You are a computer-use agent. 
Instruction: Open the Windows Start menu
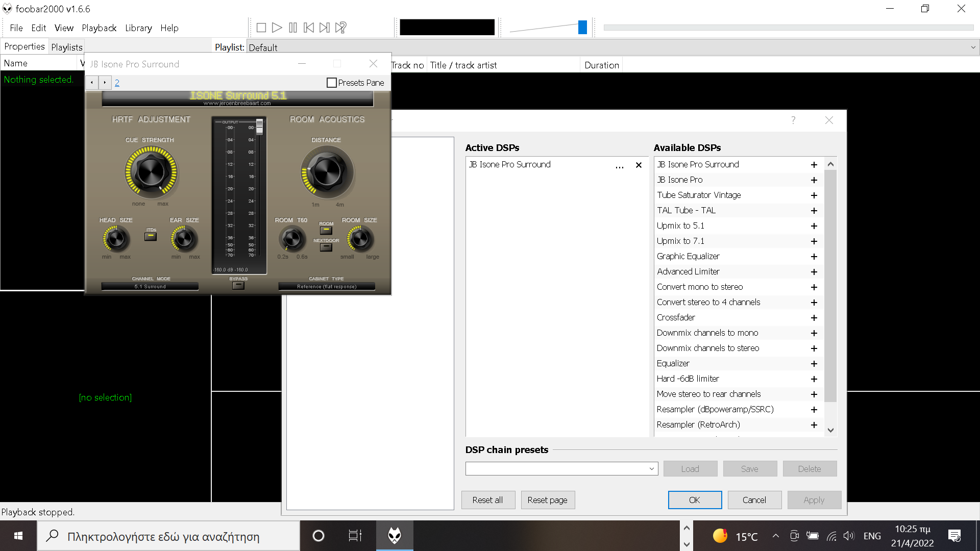(18, 536)
